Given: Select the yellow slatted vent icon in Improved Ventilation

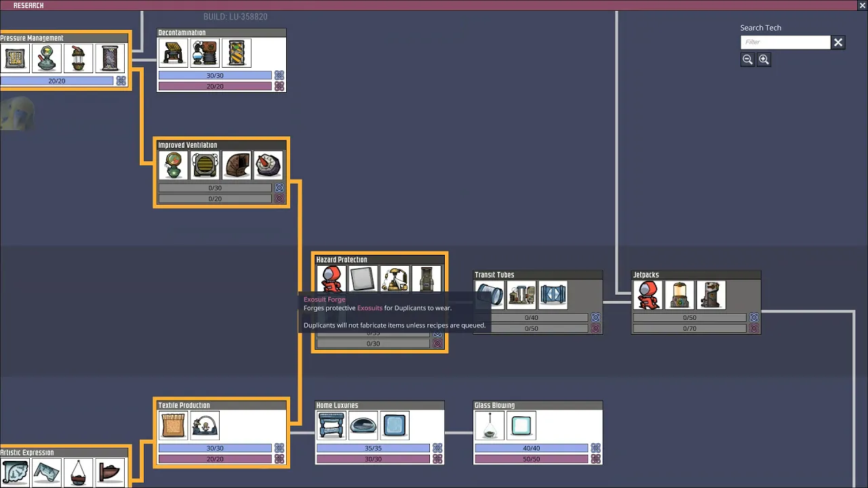Looking at the screenshot, I should pyautogui.click(x=205, y=165).
